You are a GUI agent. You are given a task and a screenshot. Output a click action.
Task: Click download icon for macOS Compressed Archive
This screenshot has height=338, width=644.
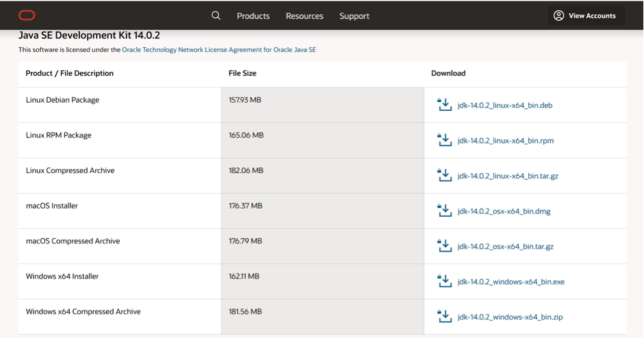(x=444, y=246)
